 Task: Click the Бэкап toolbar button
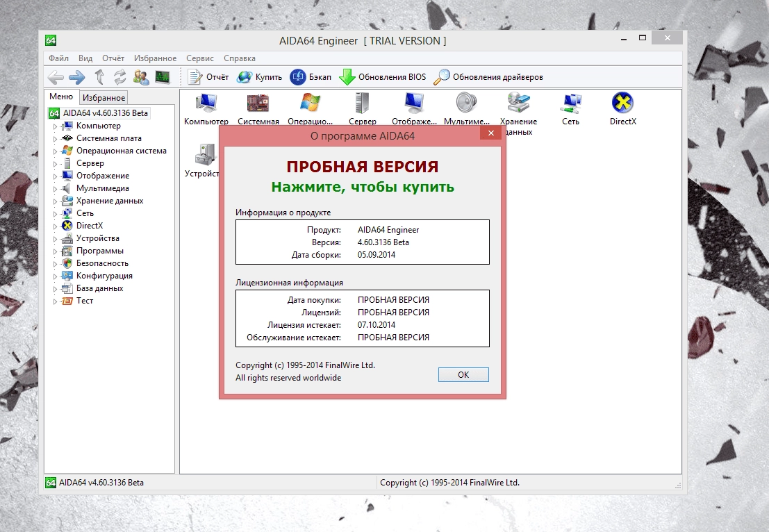[x=311, y=77]
